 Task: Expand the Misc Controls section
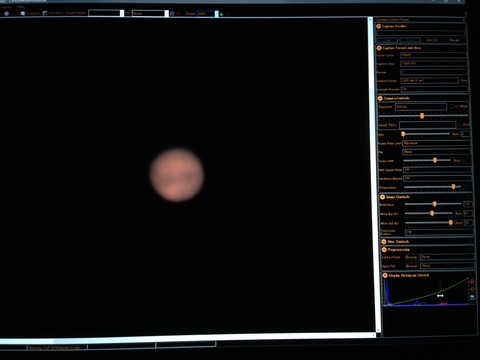384,242
